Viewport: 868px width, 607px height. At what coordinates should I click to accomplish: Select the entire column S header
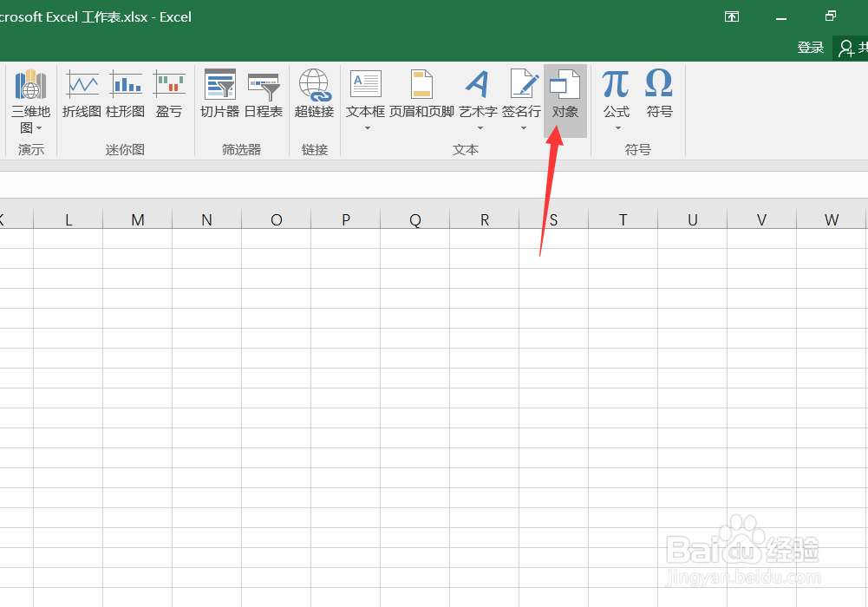point(553,219)
